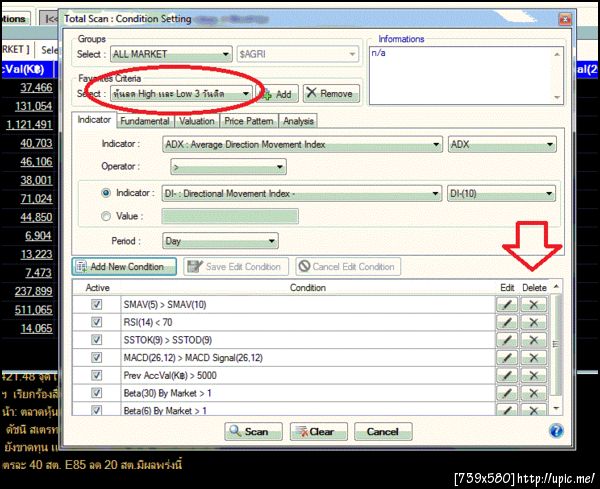Viewport: 600px width, 489px height.
Task: Open help via blue question mark icon
Action: [556, 431]
